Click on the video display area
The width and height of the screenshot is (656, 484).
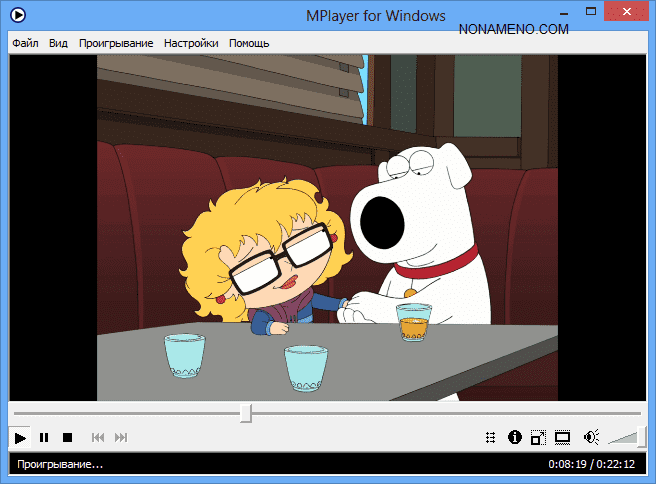tap(327, 228)
